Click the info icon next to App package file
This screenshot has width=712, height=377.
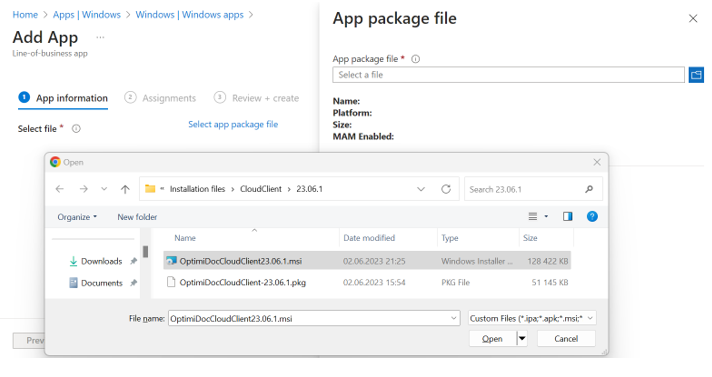tap(415, 59)
